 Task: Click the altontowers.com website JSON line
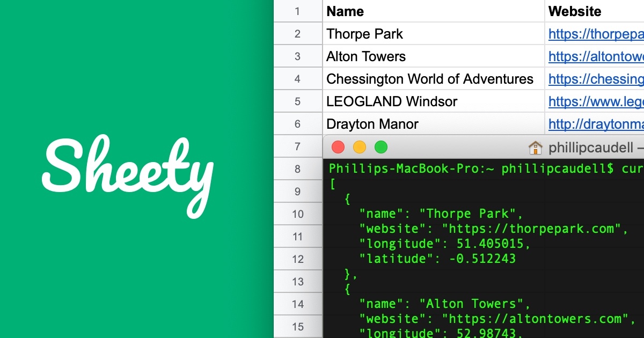pos(497,319)
